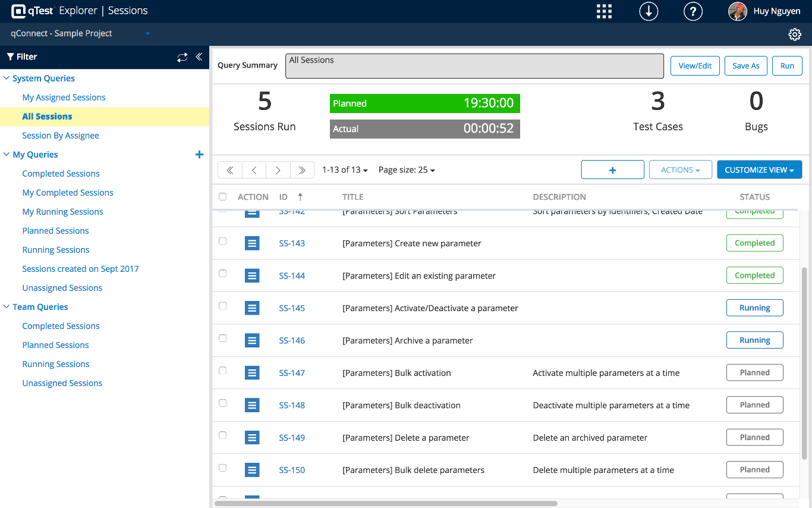Collapse the Filter panel with double chevron

[199, 57]
